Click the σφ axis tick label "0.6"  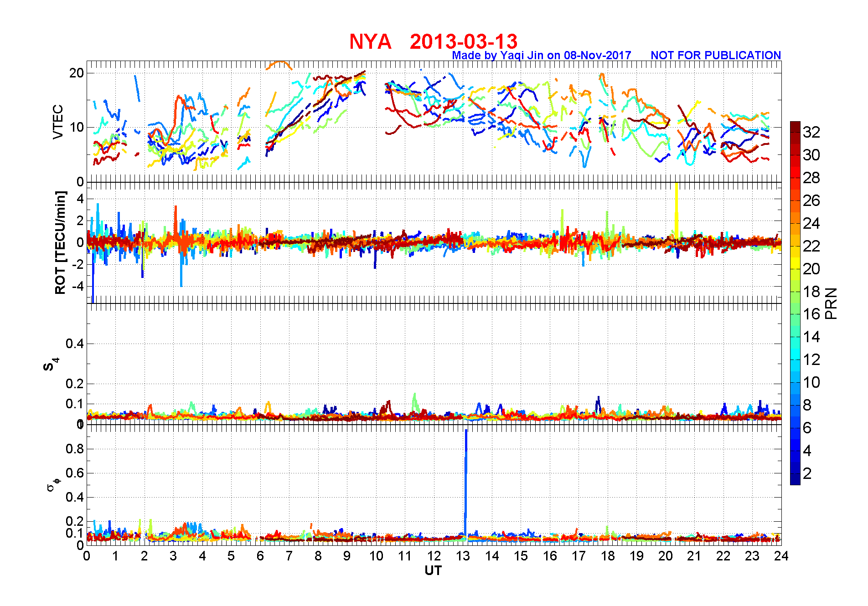pyautogui.click(x=74, y=473)
